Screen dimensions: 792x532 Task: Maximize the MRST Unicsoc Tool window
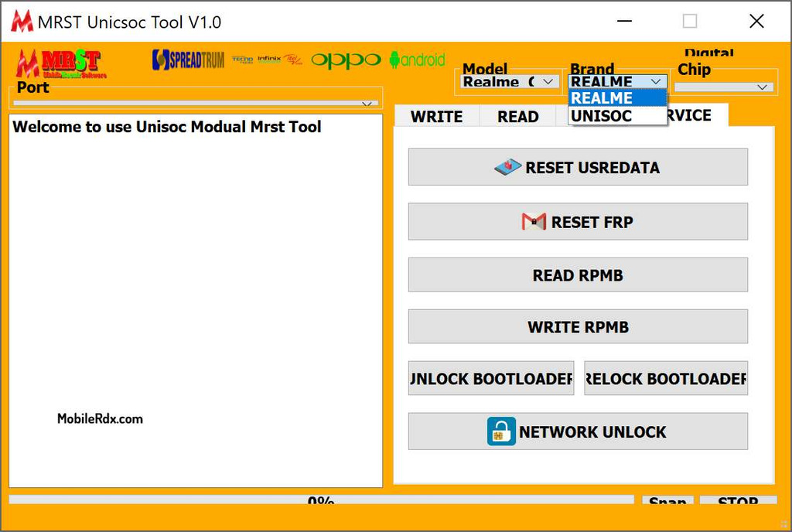pos(690,21)
